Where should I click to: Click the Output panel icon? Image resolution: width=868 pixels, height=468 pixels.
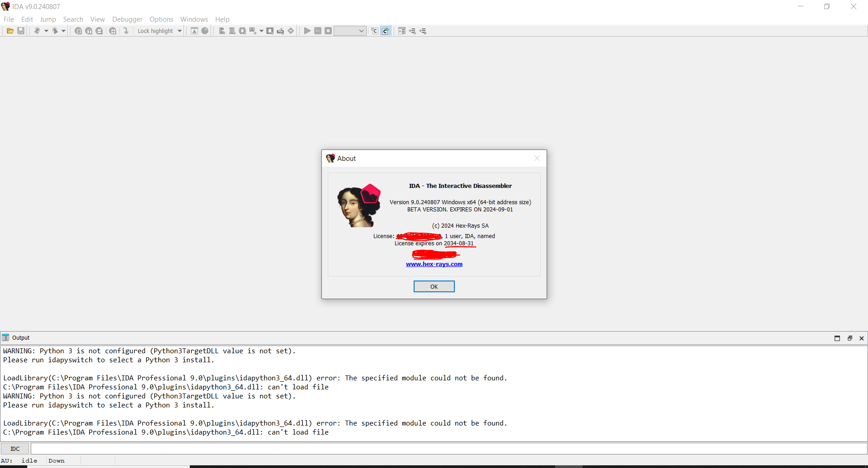(5, 337)
